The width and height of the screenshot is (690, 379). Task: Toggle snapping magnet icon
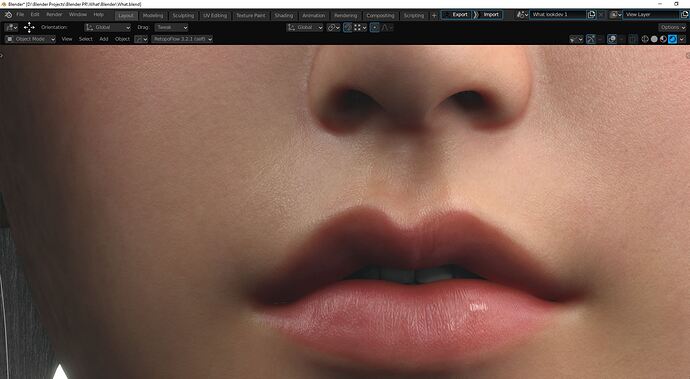pyautogui.click(x=348, y=27)
